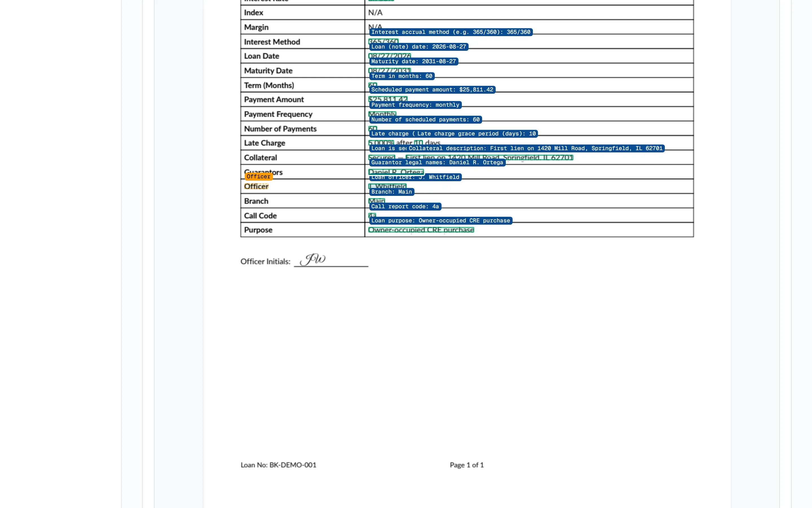Click the 'Collateral description: First lien' tag
This screenshot has width=812, height=508.
point(535,148)
